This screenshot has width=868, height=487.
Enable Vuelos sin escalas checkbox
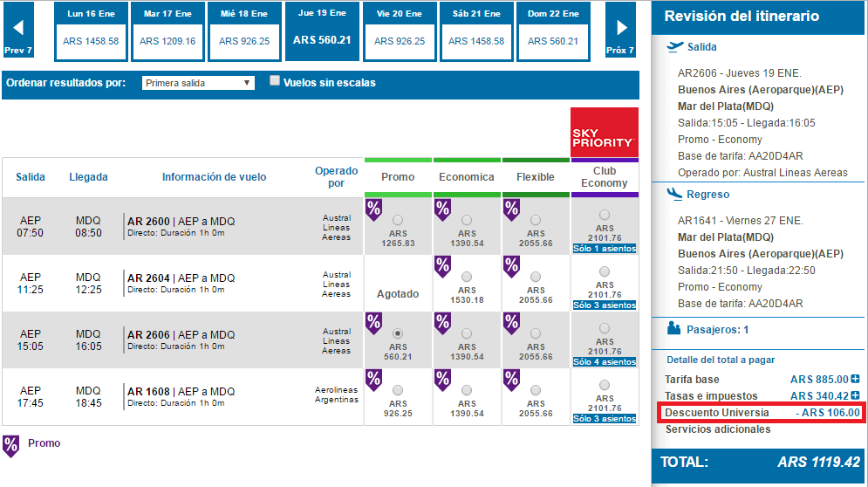[275, 81]
